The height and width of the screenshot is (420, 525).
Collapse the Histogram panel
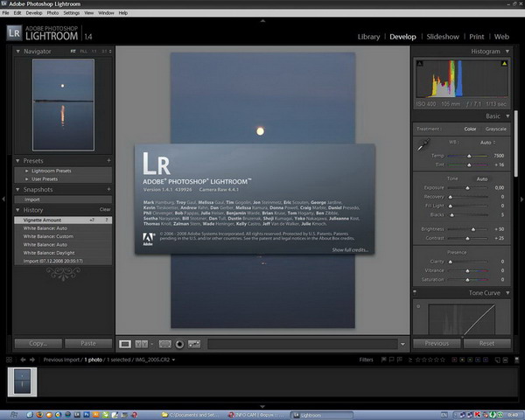click(507, 52)
